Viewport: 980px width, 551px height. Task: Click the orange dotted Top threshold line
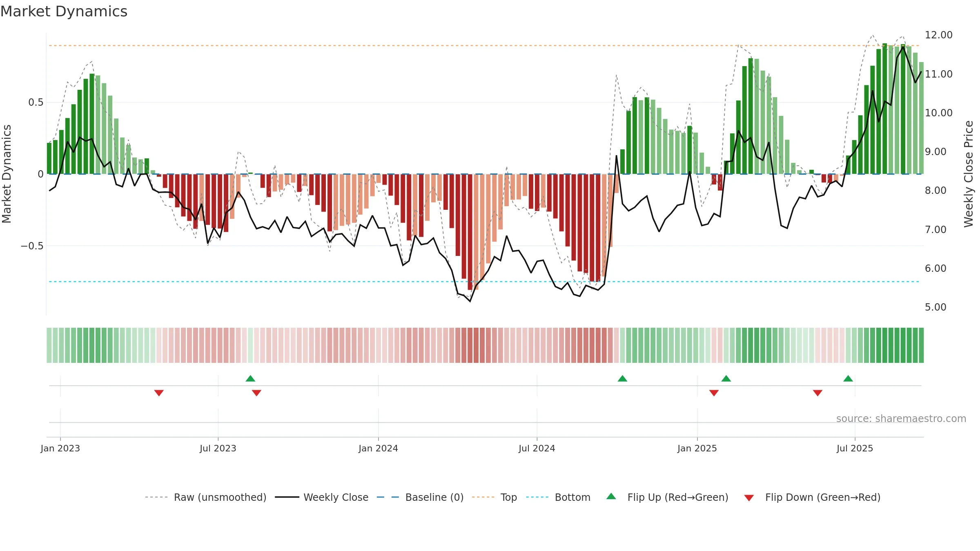pos(484,45)
